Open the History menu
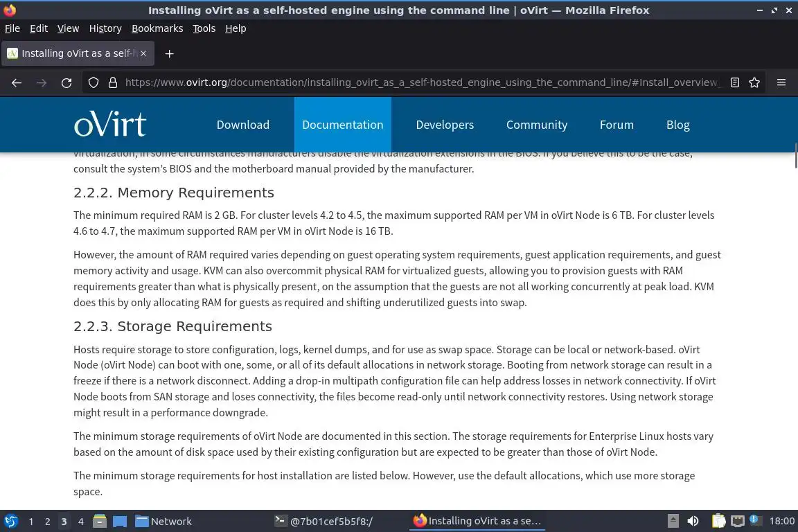Image resolution: width=798 pixels, height=532 pixels. tap(105, 28)
